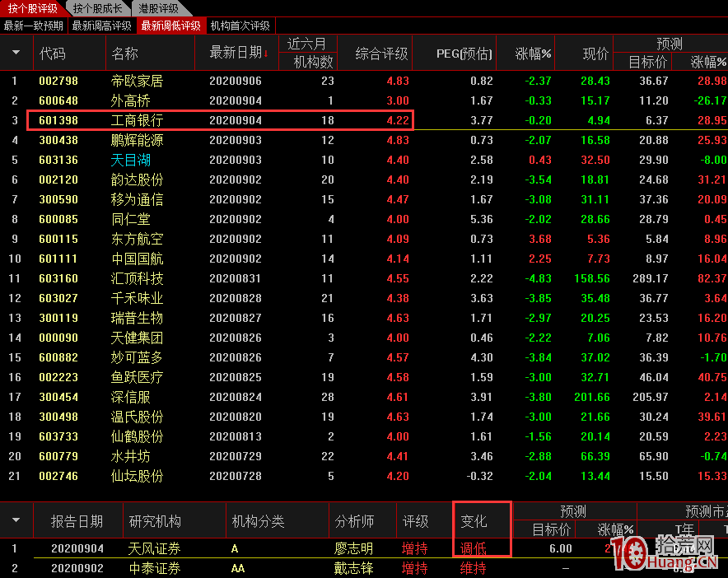The image size is (728, 578).
Task: Select stock row 韵达股份
Action: pos(364,179)
